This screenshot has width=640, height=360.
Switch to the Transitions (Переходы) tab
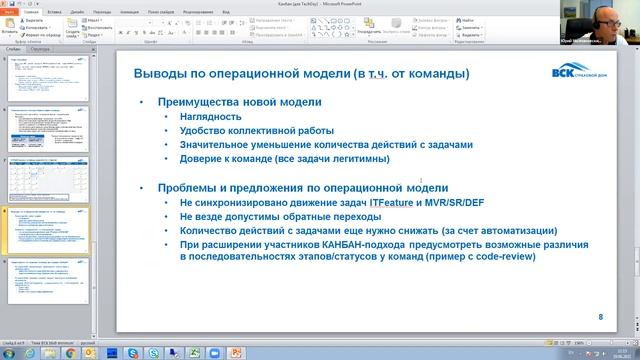click(102, 12)
